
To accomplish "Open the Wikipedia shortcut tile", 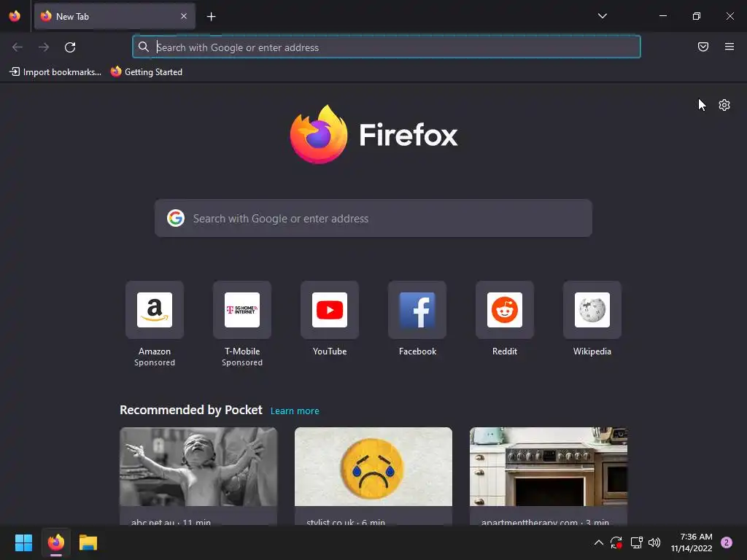I will point(592,310).
